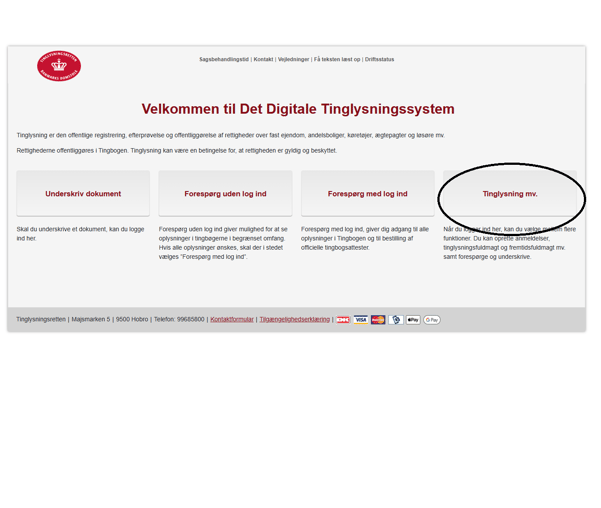Screen dimensions: 601x508
Task: Open the Kontakt menu link
Action: tap(263, 60)
